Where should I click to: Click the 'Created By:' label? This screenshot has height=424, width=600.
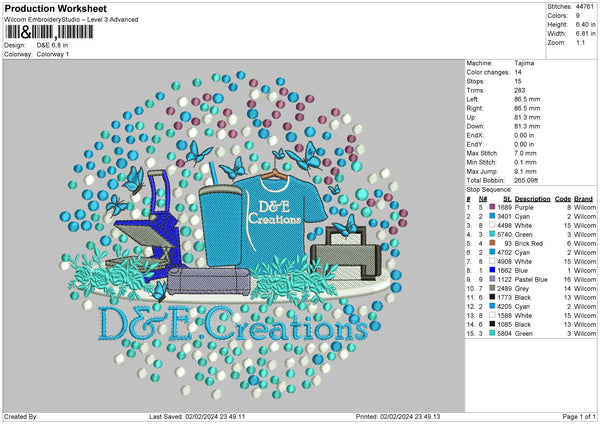(x=21, y=416)
